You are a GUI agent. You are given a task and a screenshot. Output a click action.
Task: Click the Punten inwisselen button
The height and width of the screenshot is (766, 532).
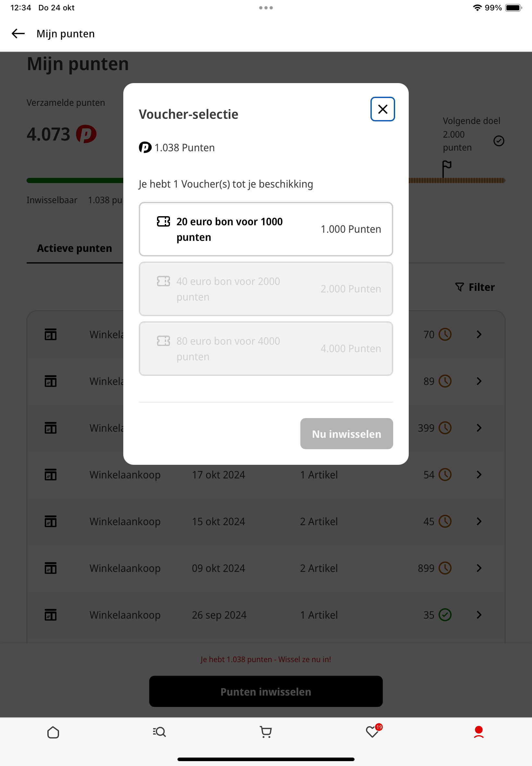tap(266, 691)
